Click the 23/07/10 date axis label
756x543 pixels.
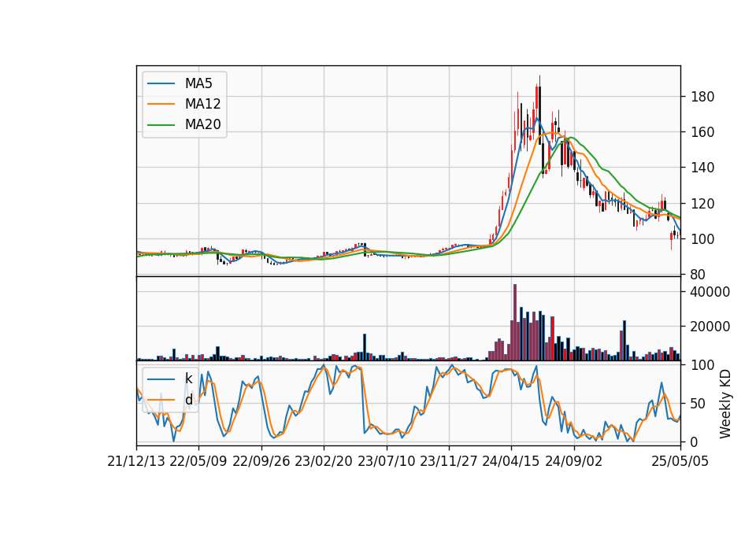386,461
